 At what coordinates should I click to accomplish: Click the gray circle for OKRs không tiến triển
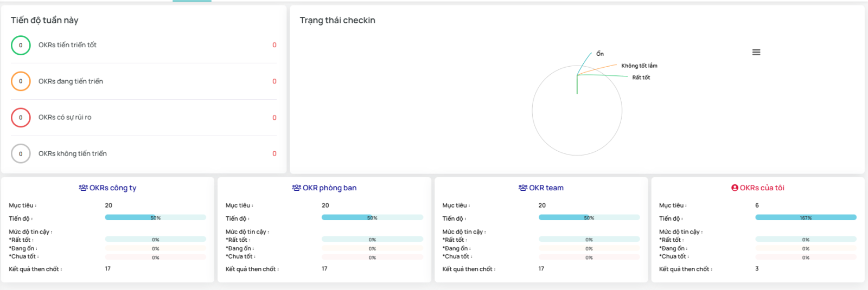pos(21,154)
